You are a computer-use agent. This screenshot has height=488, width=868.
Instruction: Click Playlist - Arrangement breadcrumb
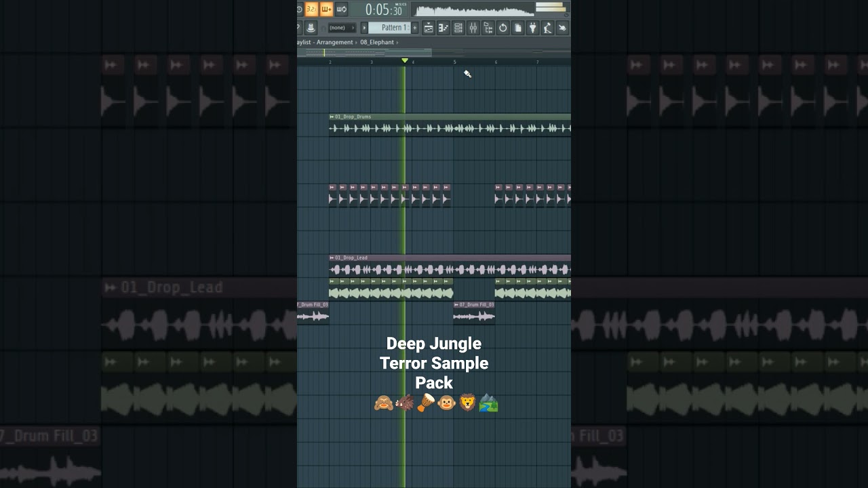[x=325, y=42]
